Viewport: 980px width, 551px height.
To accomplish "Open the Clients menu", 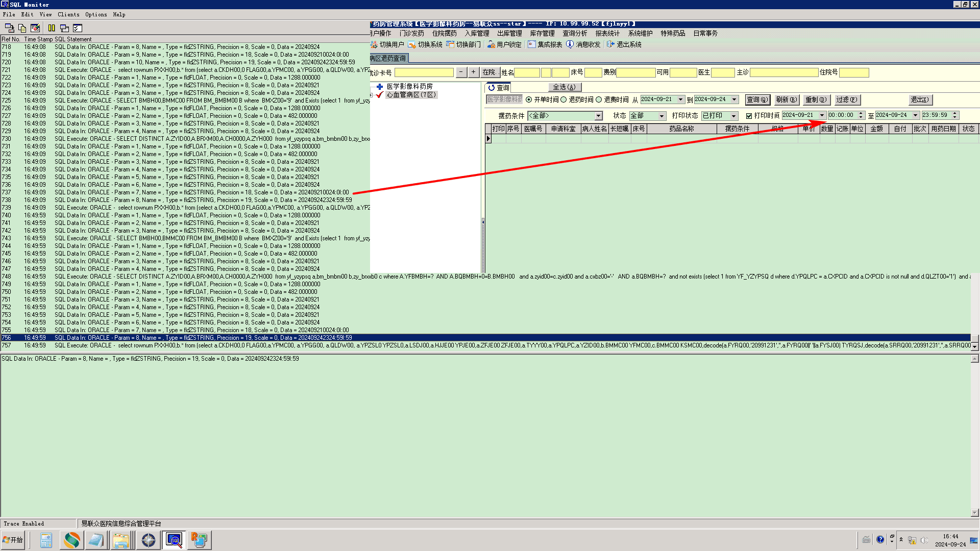I will pyautogui.click(x=68, y=14).
